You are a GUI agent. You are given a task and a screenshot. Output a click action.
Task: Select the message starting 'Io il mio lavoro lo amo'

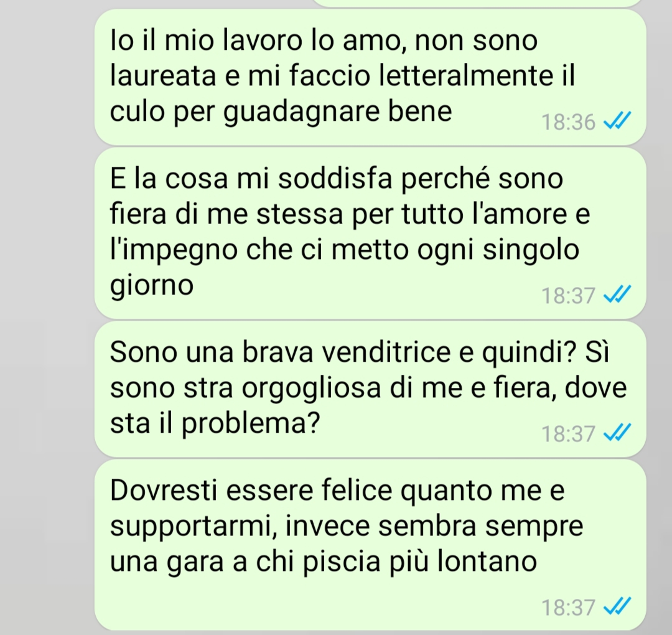click(370, 78)
